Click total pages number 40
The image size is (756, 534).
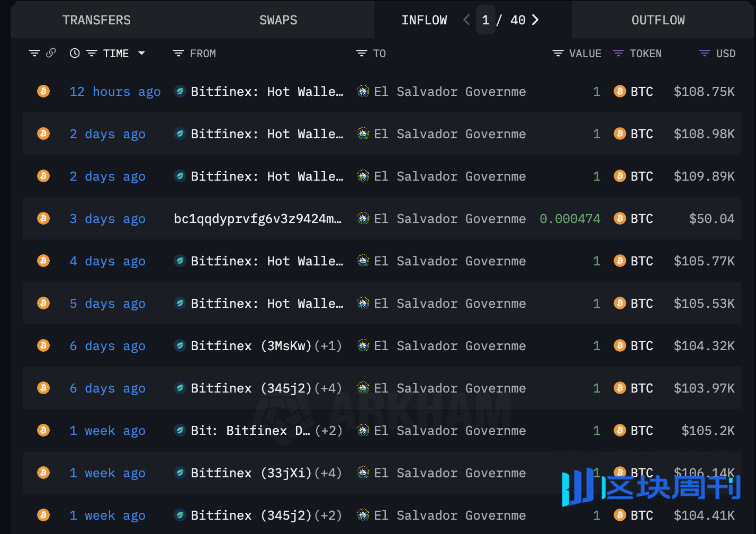point(518,20)
